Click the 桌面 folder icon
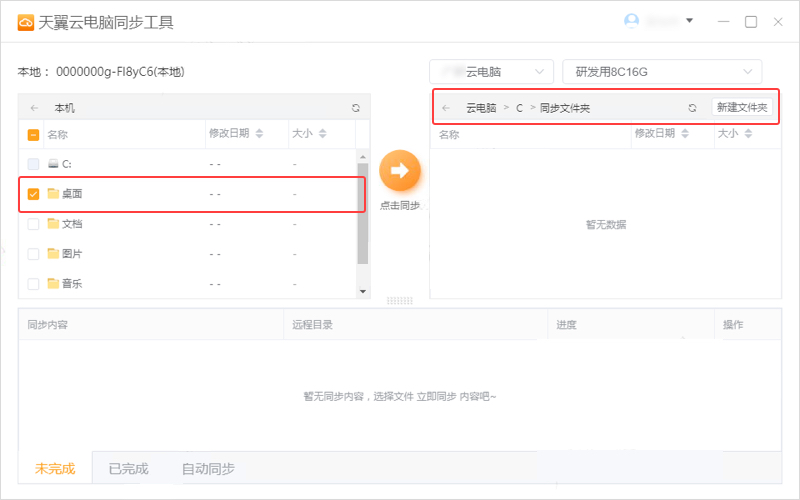This screenshot has height=500, width=800. (53, 193)
